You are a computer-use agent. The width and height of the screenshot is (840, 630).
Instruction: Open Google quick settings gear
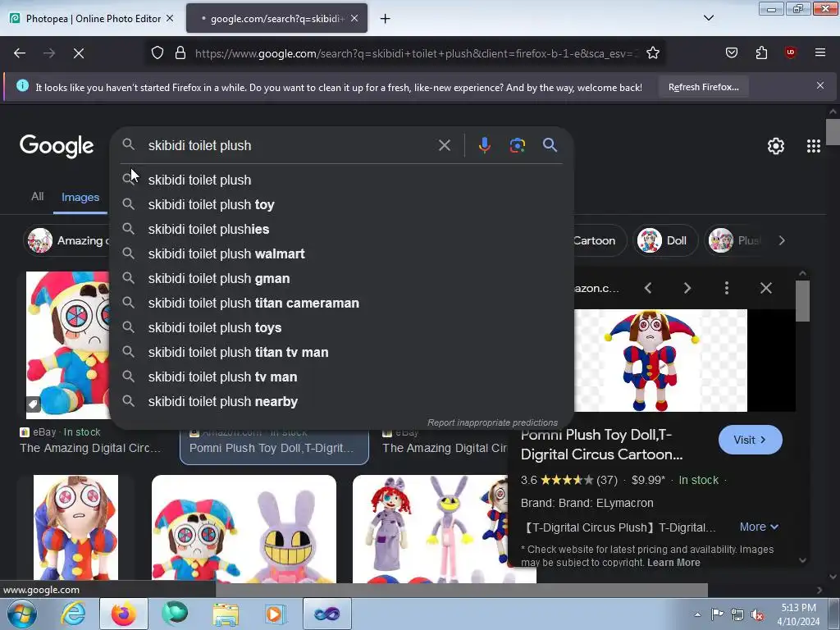[776, 146]
